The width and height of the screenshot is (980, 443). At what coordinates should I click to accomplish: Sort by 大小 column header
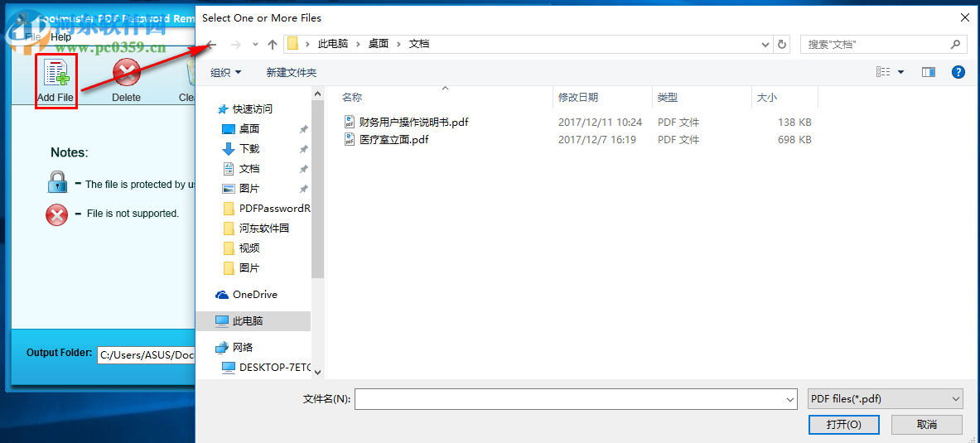click(x=767, y=97)
